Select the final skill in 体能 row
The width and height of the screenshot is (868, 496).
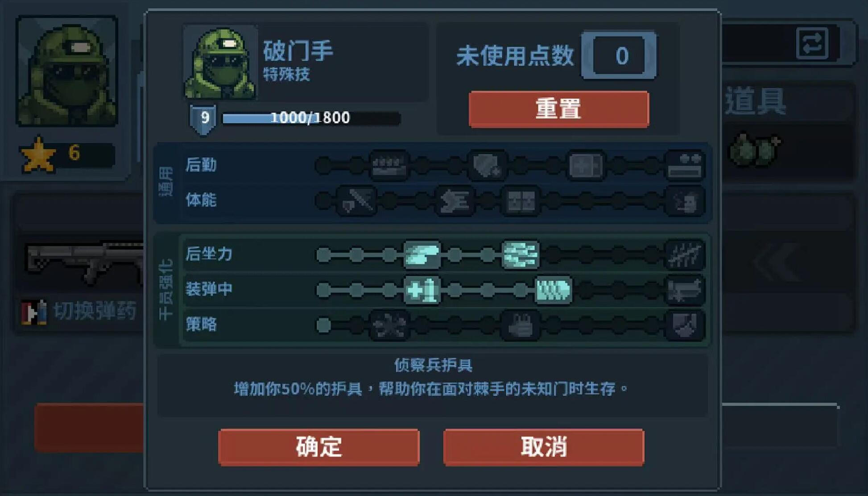[685, 201]
